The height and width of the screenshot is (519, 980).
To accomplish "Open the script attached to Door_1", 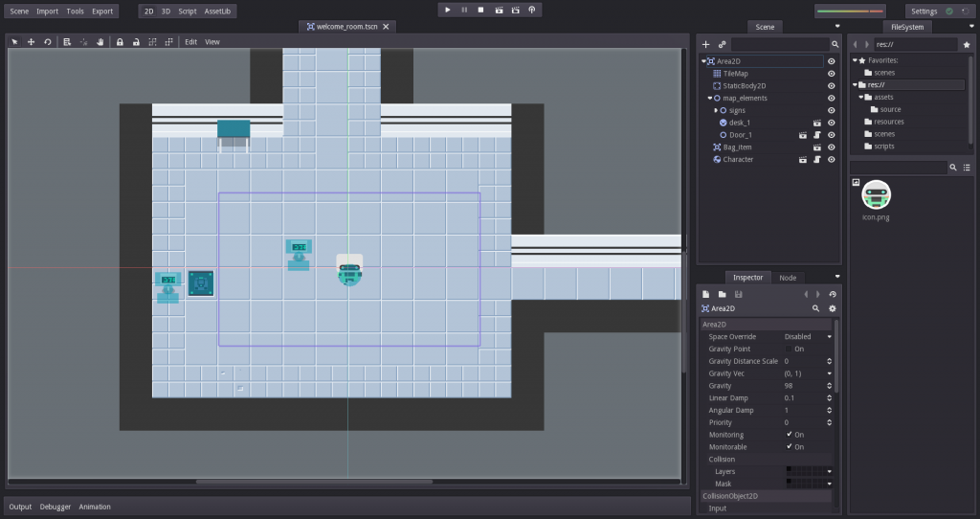I will point(817,135).
